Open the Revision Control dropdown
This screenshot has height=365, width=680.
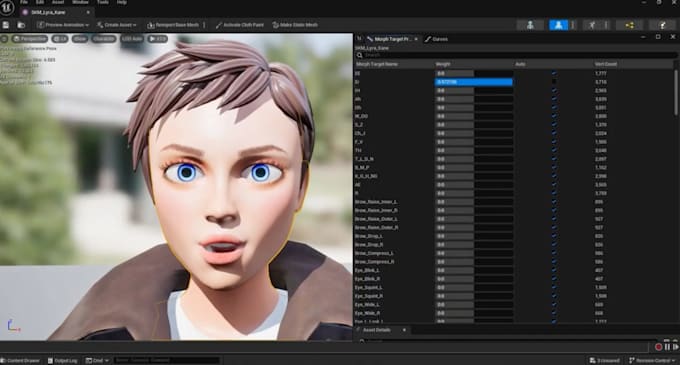[652, 360]
